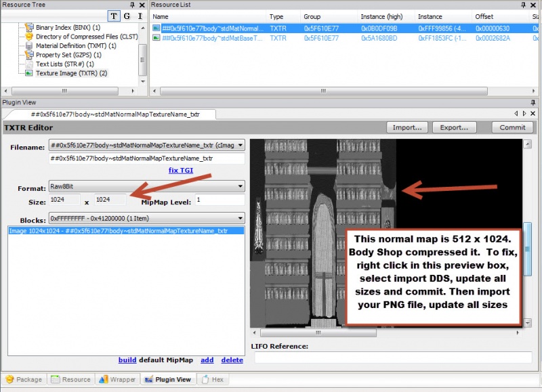Click the Property Set (GZPS) icon
This screenshot has width=542, height=392.
tap(29, 55)
